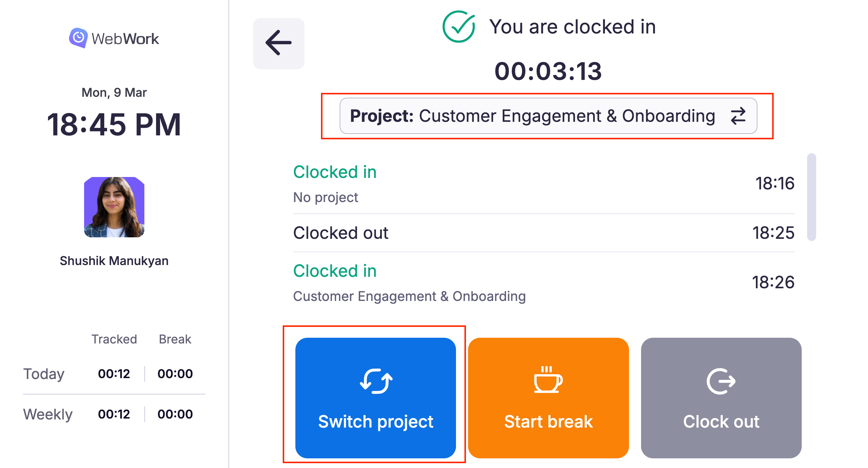Click the circular arrows icon on Switch project
Image resolution: width=868 pixels, height=468 pixels.
(x=376, y=381)
